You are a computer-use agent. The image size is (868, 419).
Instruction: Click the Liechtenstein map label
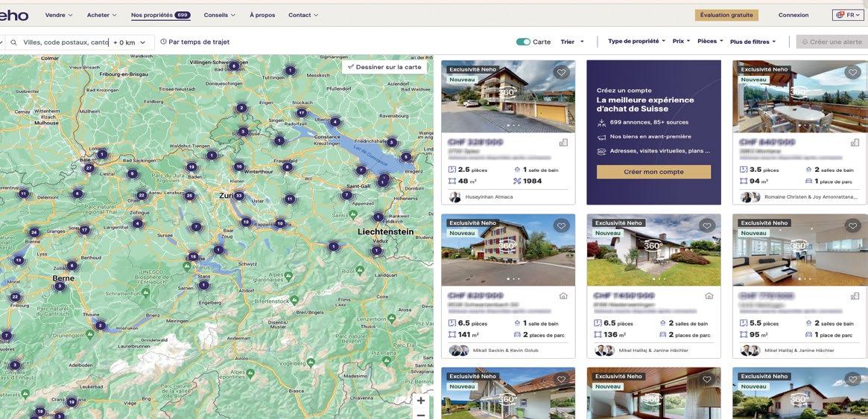pyautogui.click(x=386, y=231)
